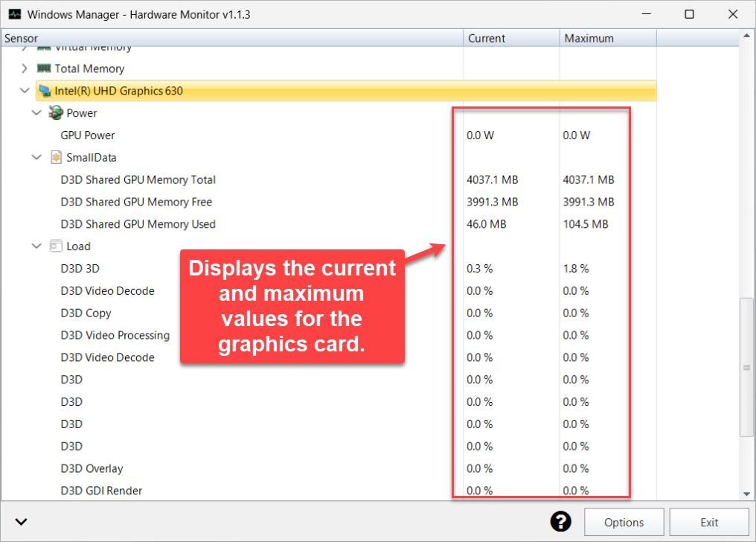Click the 0.0 W current GPU power value
The image size is (756, 542).
tap(480, 135)
